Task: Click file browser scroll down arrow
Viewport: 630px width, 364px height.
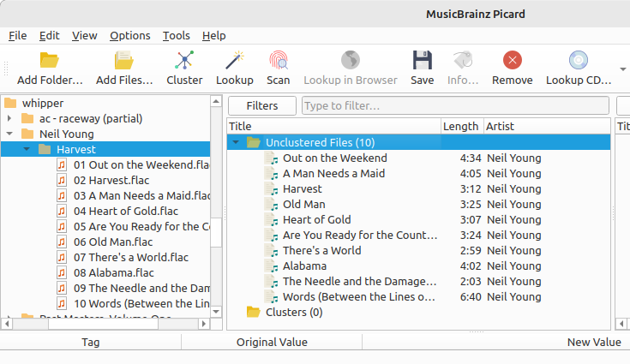Action: coord(216,312)
